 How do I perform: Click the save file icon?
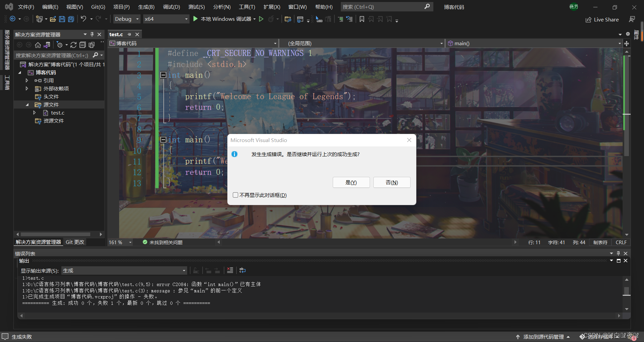(x=62, y=19)
